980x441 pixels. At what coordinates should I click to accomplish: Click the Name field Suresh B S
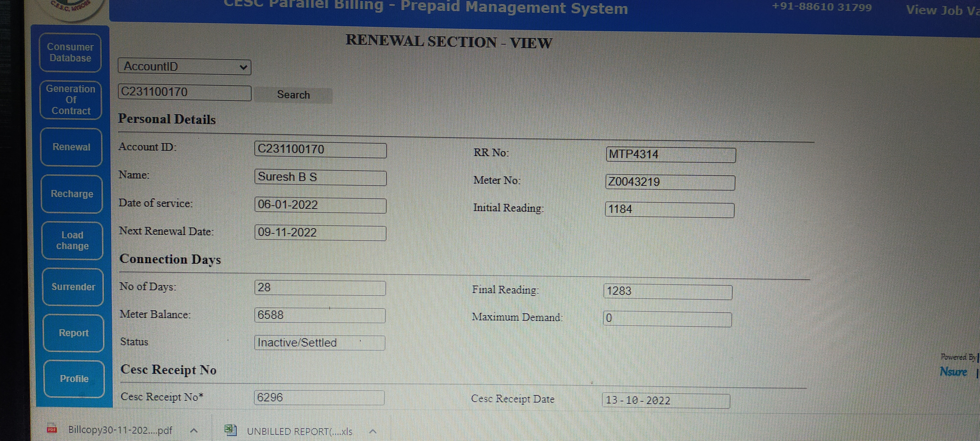(320, 177)
